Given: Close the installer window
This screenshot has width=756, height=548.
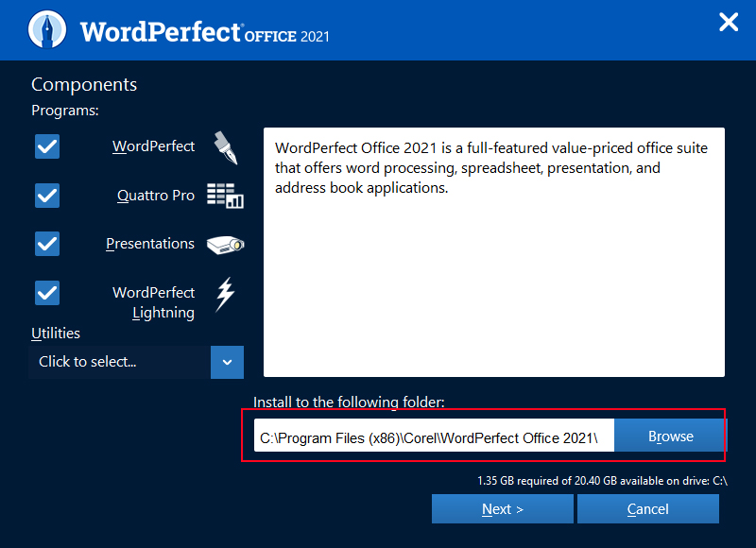Looking at the screenshot, I should [x=729, y=22].
